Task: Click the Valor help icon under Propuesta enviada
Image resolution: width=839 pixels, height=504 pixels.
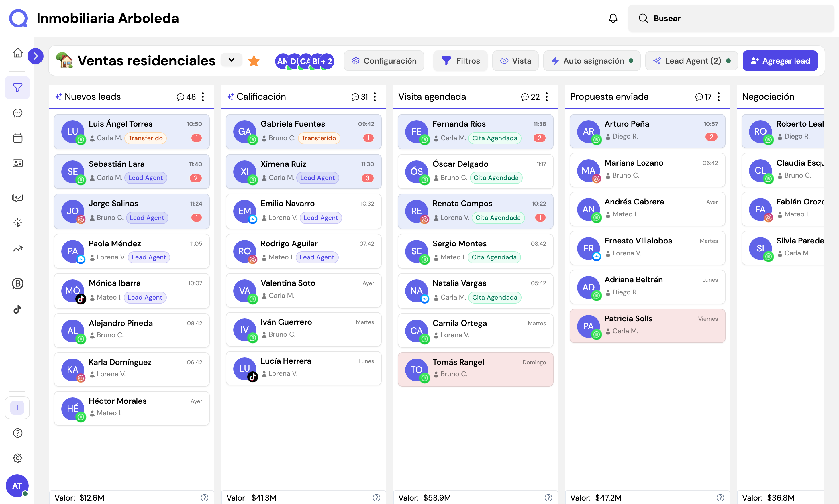Action: click(x=720, y=497)
